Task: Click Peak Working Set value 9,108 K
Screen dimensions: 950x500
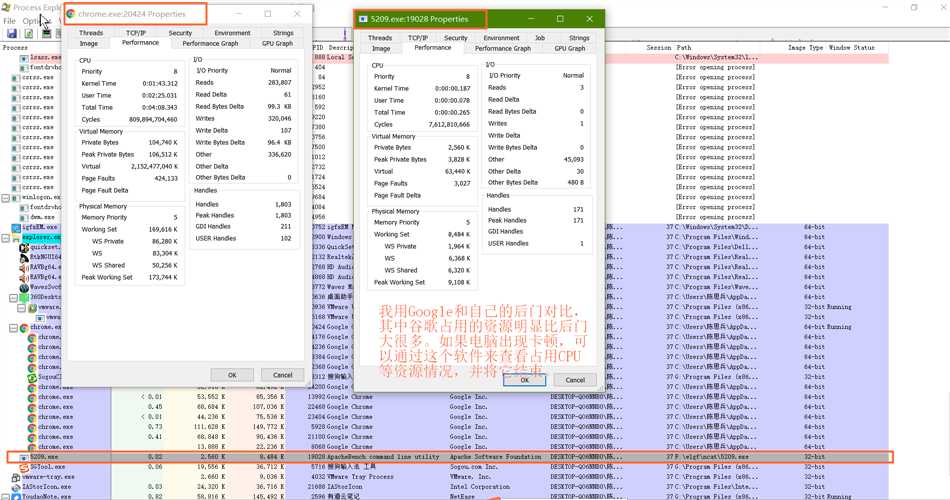Action: point(459,282)
